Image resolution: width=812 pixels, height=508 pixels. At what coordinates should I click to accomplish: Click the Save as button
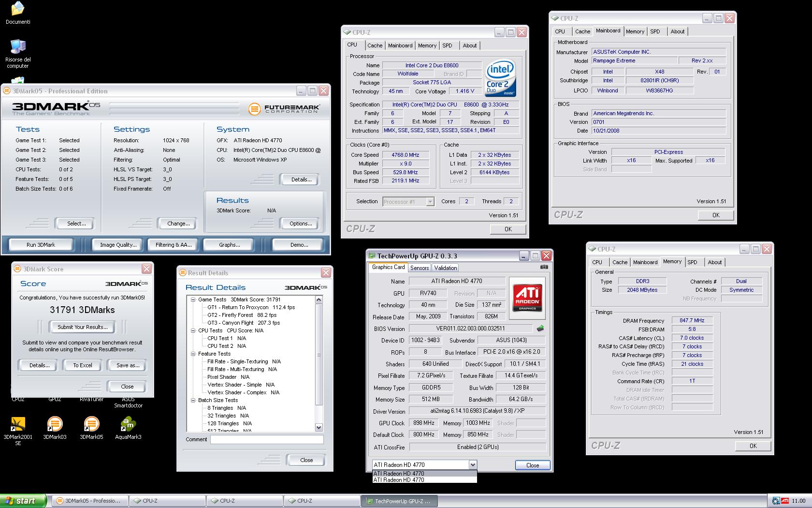tap(128, 365)
